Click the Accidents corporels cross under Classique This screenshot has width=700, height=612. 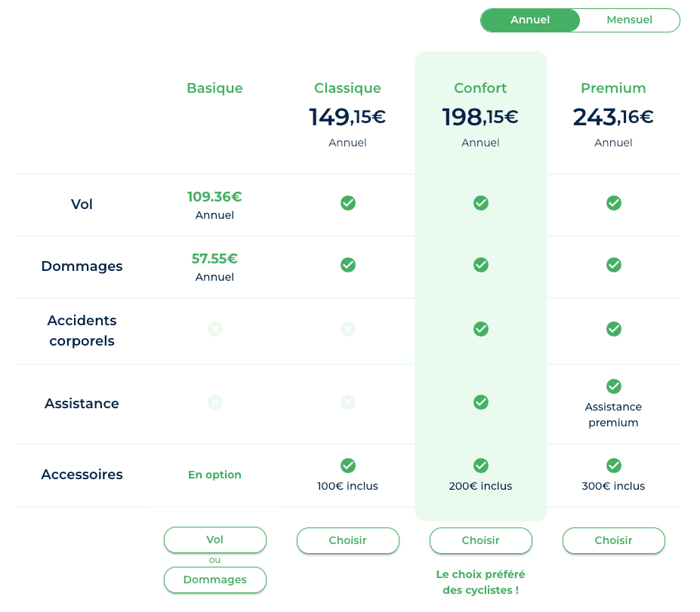pos(347,329)
